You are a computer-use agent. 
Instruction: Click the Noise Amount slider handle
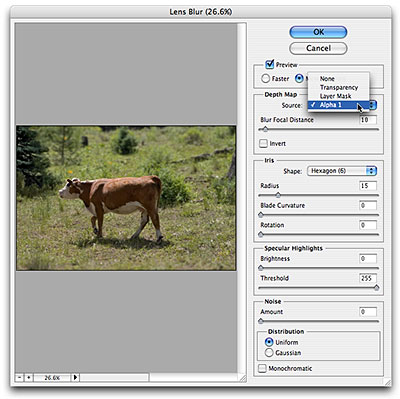tap(261, 321)
